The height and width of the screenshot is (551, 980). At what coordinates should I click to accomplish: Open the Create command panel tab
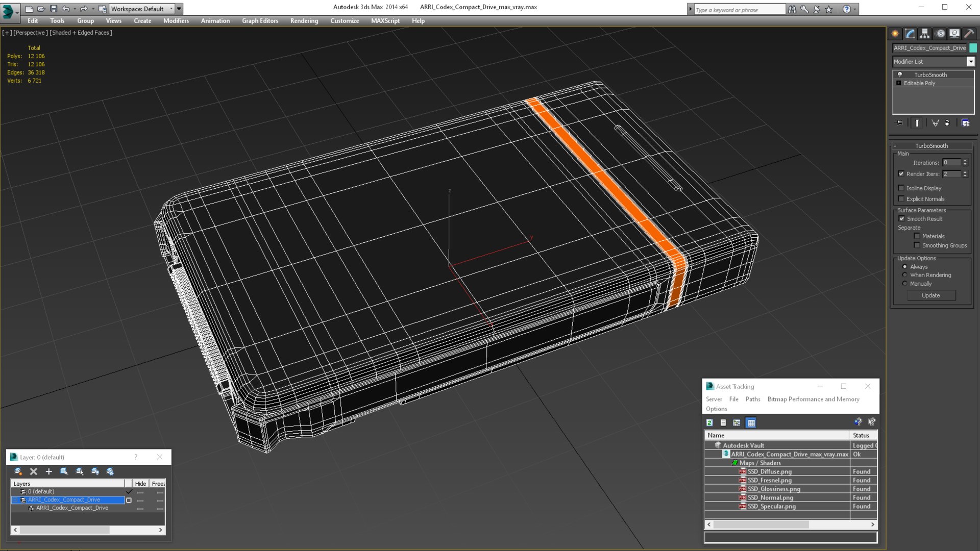(x=895, y=34)
